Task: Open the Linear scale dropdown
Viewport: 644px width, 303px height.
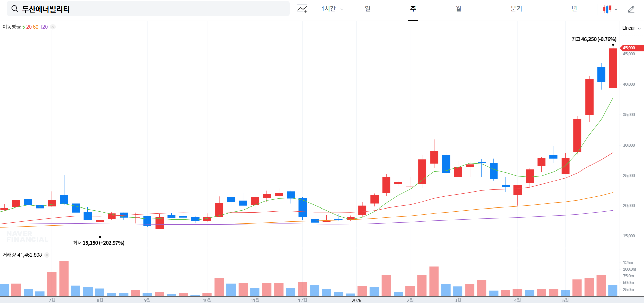Action: click(631, 28)
